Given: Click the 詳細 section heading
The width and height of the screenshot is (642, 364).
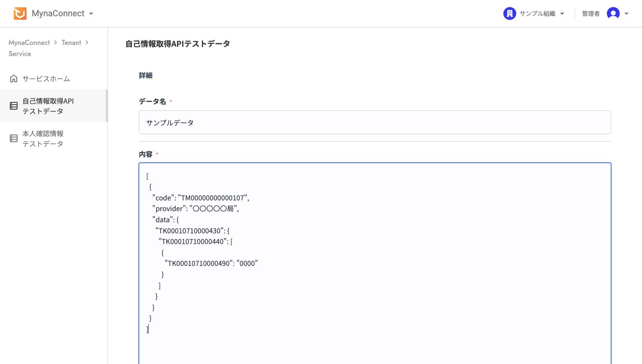Looking at the screenshot, I should 146,75.
